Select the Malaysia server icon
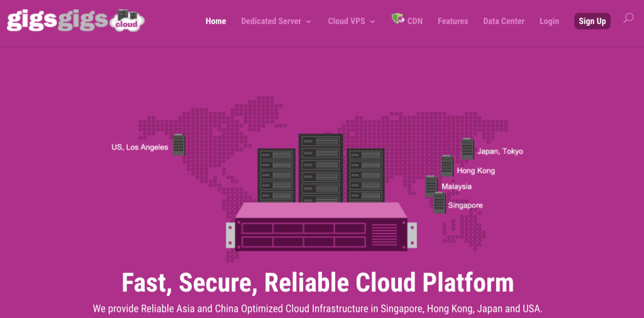 (431, 186)
